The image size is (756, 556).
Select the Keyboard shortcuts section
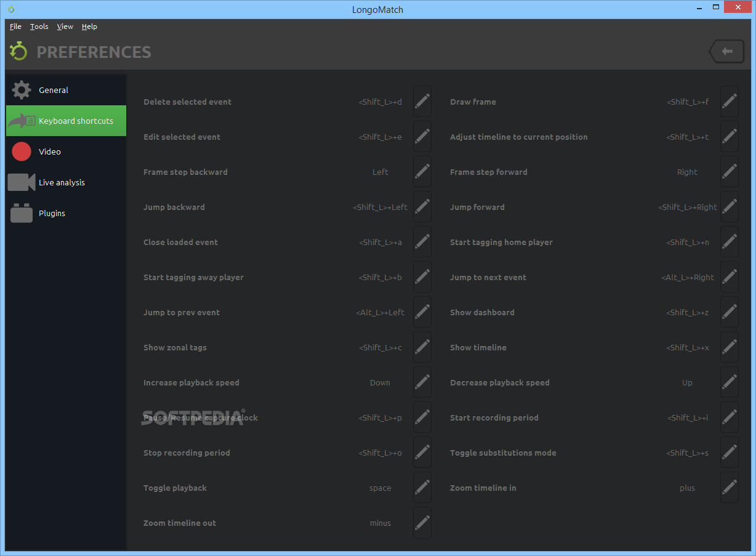[x=66, y=121]
